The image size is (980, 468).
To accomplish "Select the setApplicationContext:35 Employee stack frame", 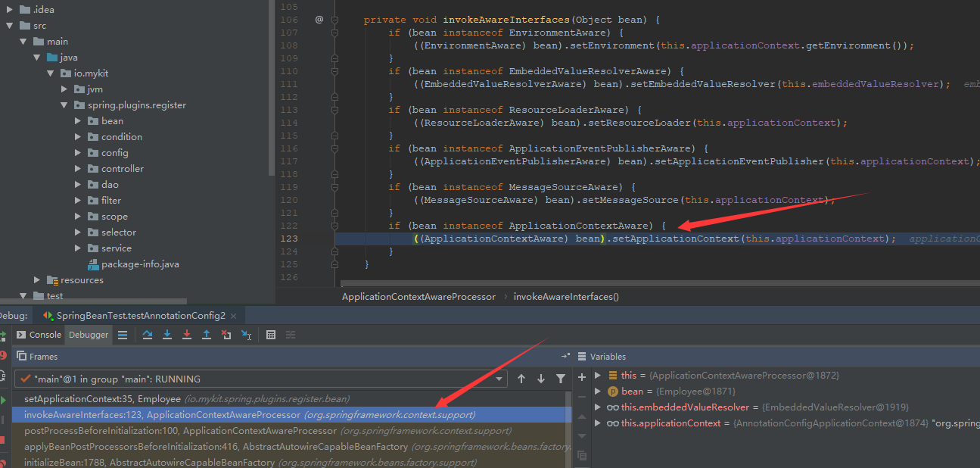I will (x=102, y=398).
